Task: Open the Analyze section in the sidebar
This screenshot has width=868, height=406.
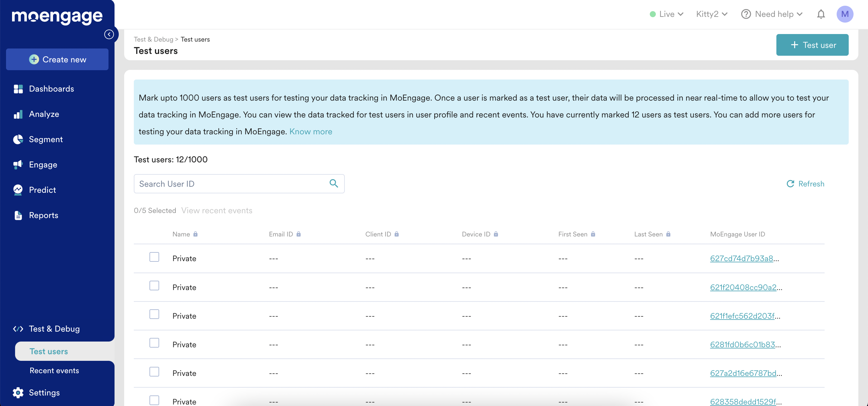Action: point(44,114)
